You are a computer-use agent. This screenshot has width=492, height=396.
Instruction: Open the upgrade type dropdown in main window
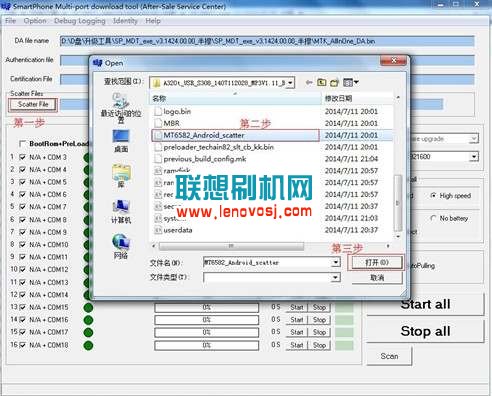click(x=474, y=139)
